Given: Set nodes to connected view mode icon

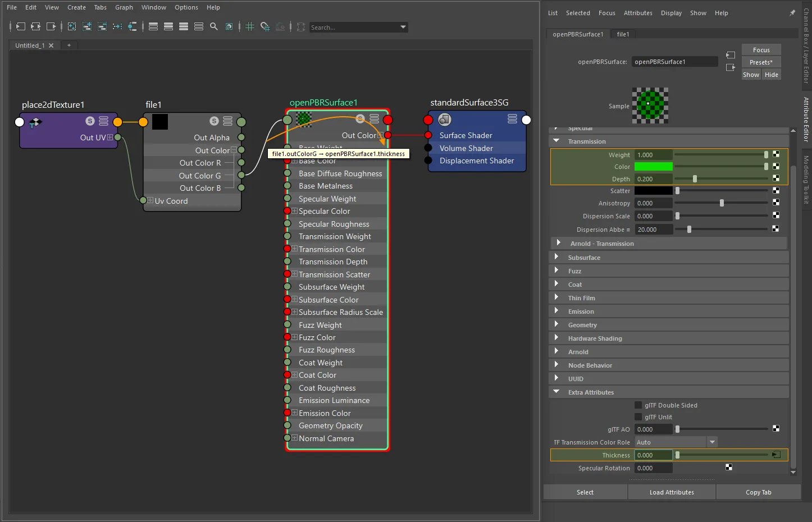Looking at the screenshot, I should pyautogui.click(x=168, y=26).
